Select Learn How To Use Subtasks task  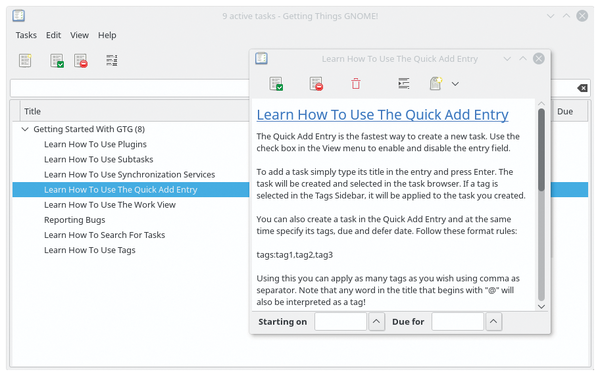click(98, 160)
